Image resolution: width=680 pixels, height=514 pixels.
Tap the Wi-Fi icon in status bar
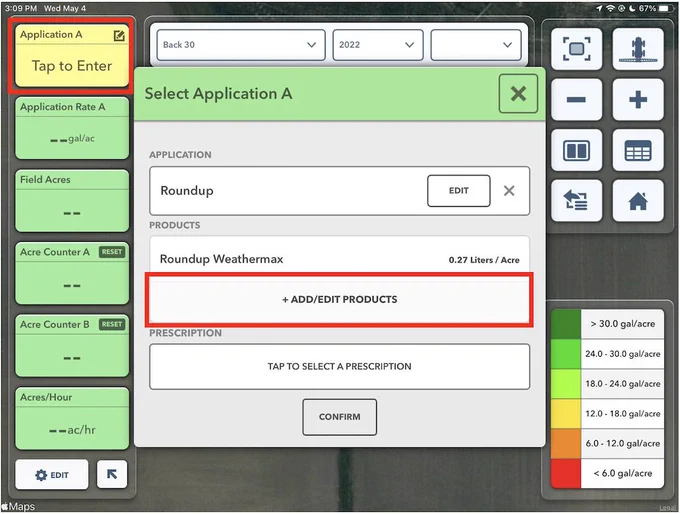pos(611,8)
